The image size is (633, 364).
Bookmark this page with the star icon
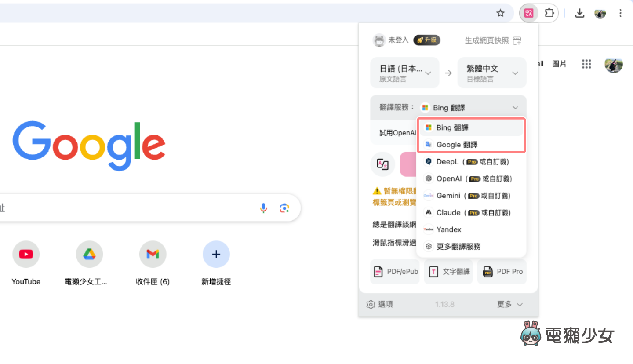pos(500,13)
